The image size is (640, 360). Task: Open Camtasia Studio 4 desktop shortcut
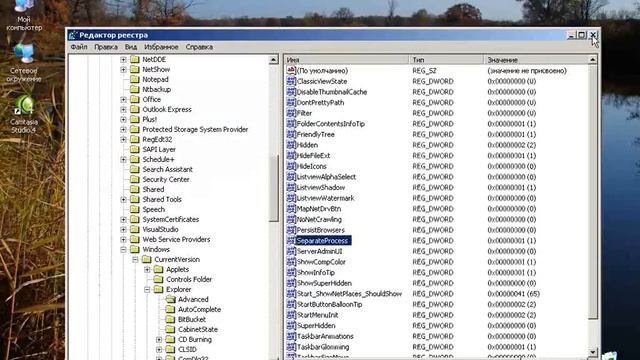click(24, 114)
